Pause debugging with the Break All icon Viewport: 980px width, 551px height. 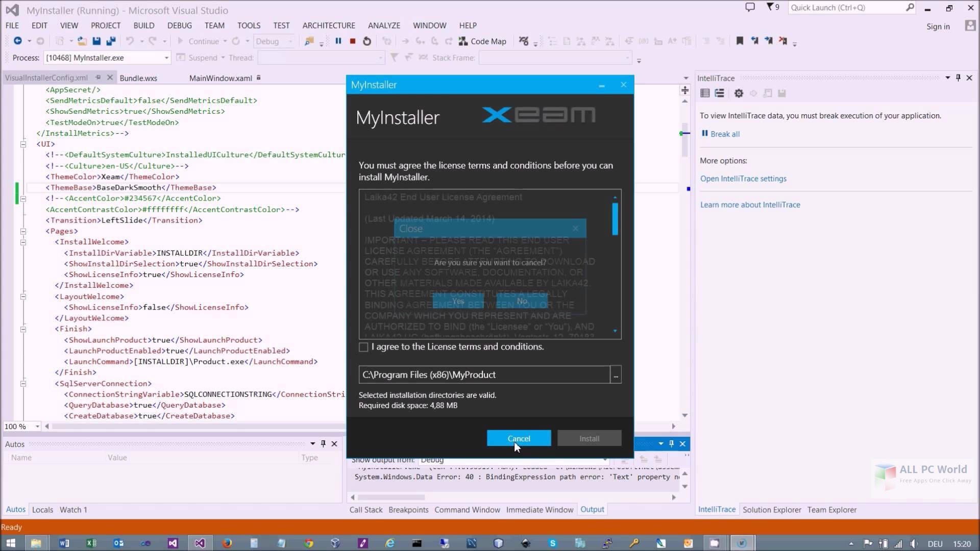tap(338, 41)
